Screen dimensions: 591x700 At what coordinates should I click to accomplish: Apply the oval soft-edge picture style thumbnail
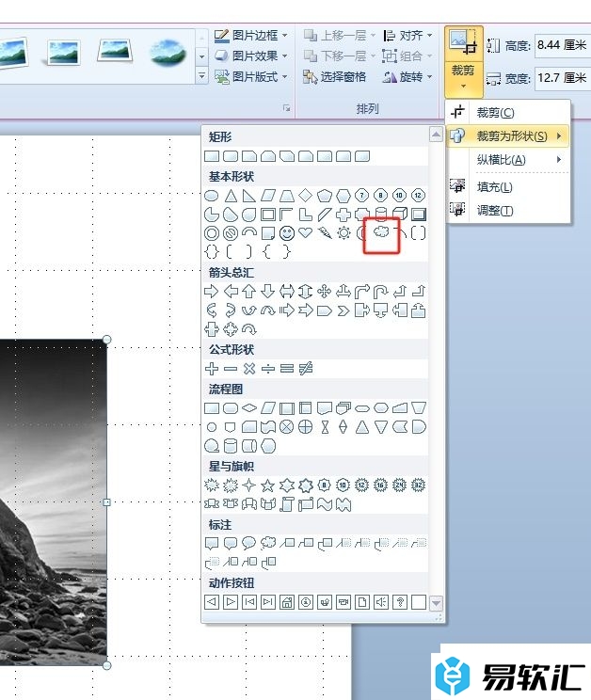[168, 54]
